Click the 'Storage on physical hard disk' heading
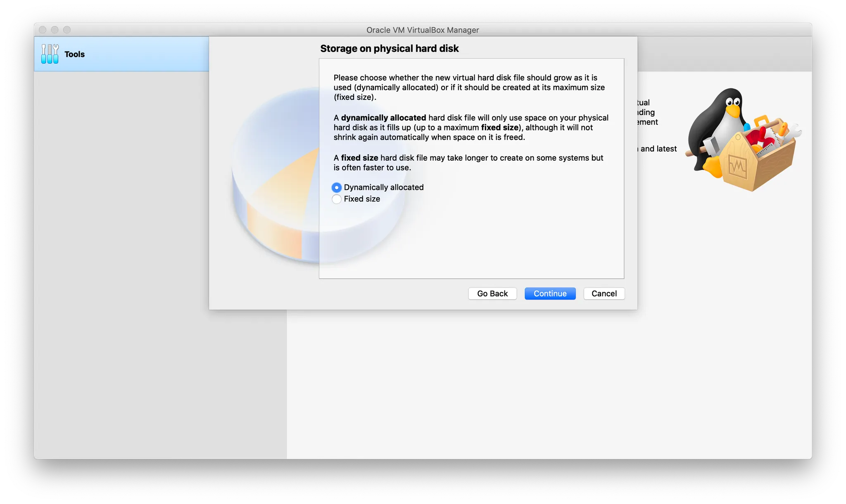The width and height of the screenshot is (846, 504). [389, 49]
